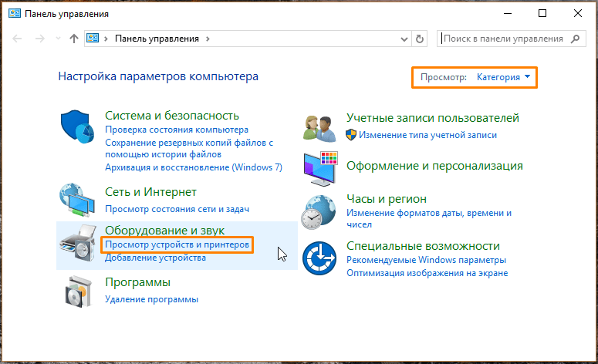This screenshot has width=598, height=364.
Task: Open Программы category
Action: (x=137, y=282)
